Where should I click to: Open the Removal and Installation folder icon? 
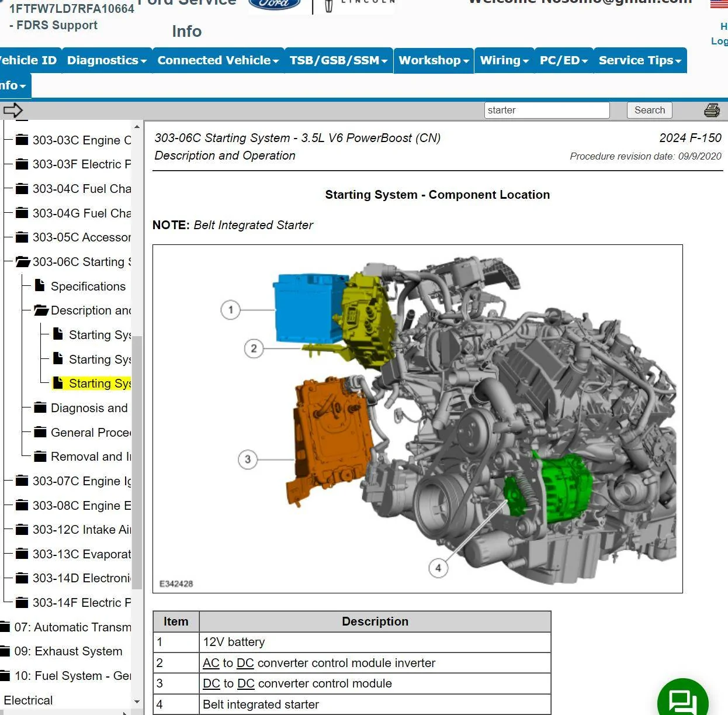click(40, 456)
